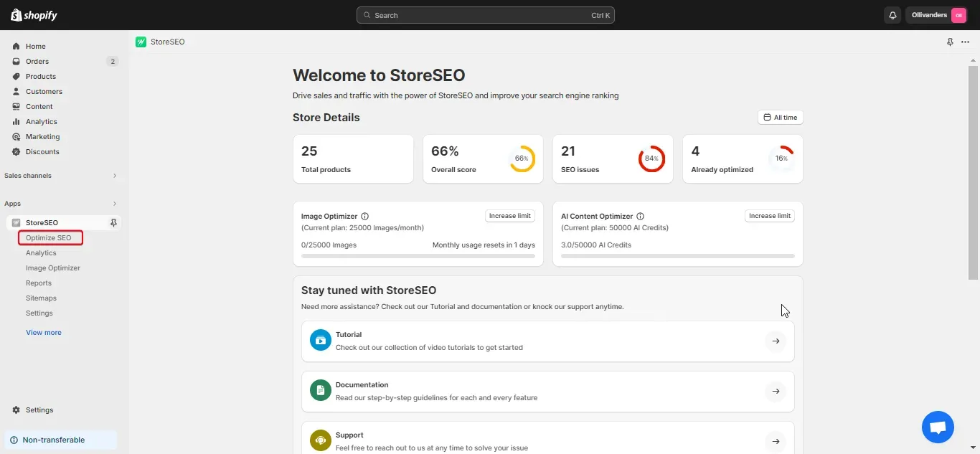Unpin StoreSEO app in sidebar
Image resolution: width=980 pixels, height=454 pixels.
pyautogui.click(x=113, y=222)
